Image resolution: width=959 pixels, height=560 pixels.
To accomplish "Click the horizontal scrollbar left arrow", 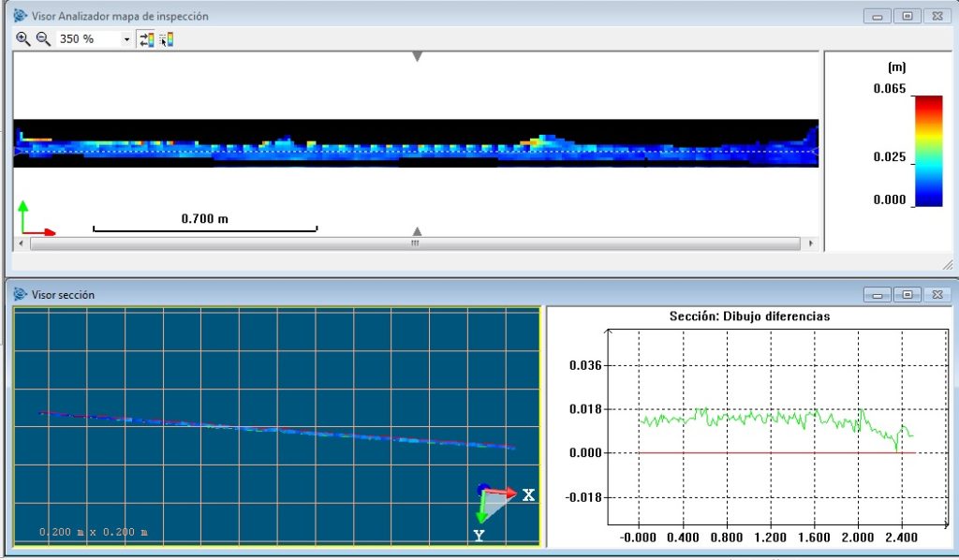I will click(x=22, y=243).
